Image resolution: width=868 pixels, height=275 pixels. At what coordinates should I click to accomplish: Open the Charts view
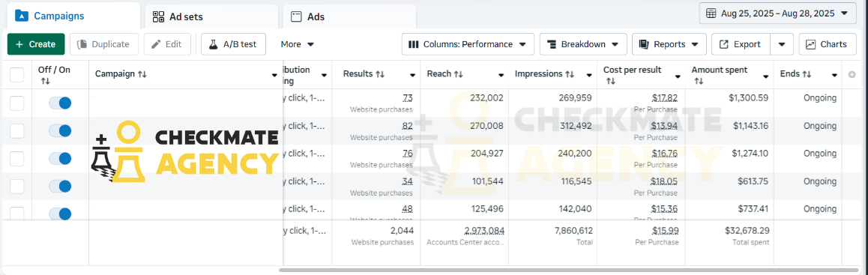[827, 44]
